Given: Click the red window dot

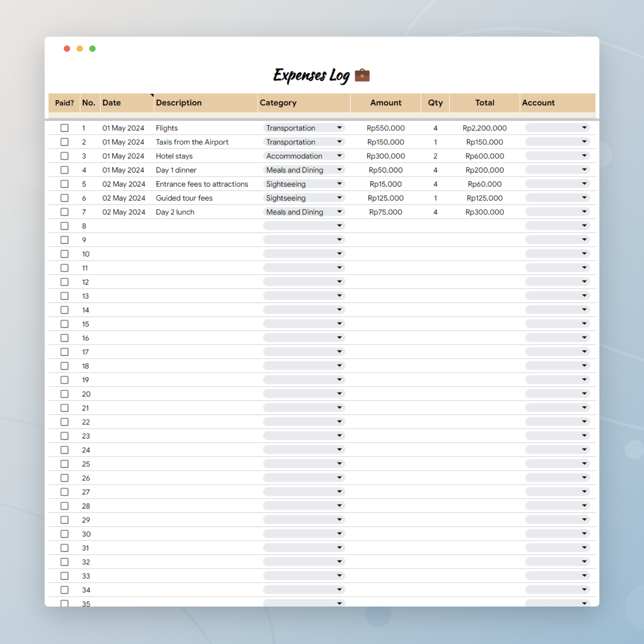Looking at the screenshot, I should [x=67, y=49].
